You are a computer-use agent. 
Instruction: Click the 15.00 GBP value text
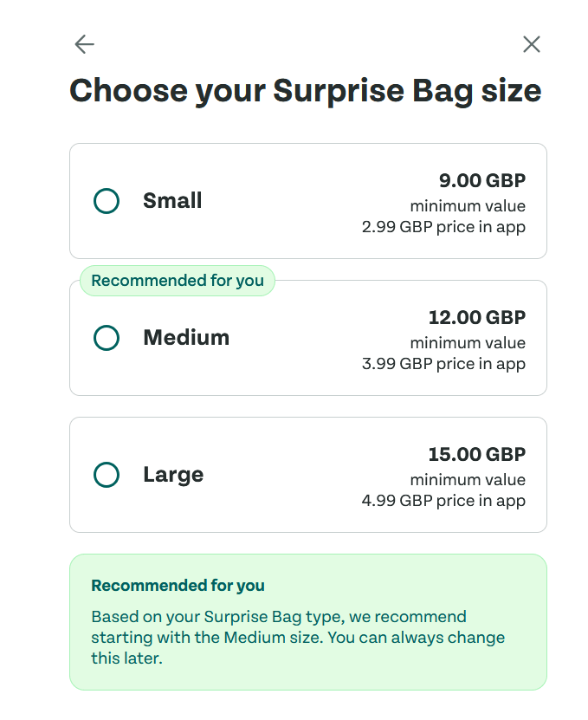[477, 455]
